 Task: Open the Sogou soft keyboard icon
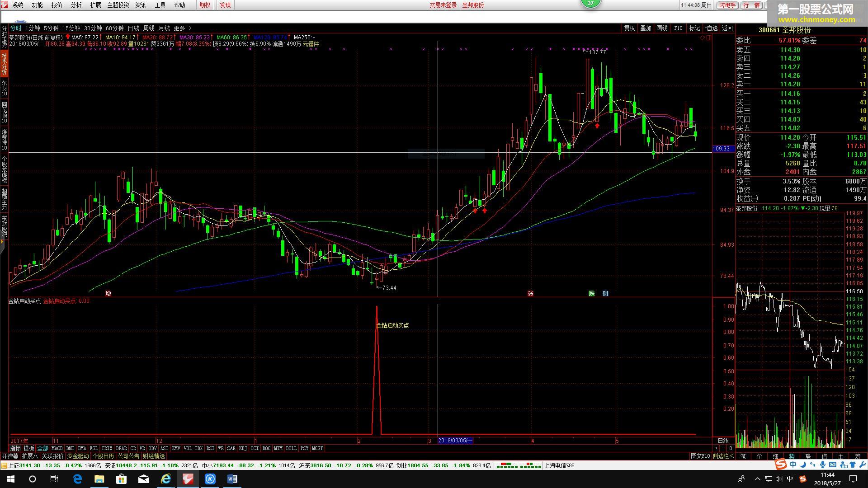pos(833,465)
